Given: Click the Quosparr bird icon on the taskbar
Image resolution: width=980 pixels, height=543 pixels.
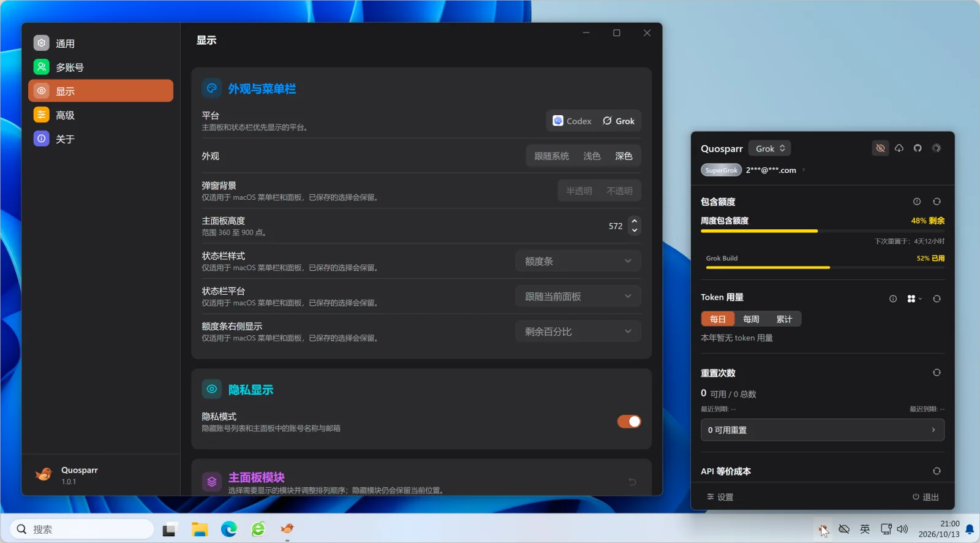Looking at the screenshot, I should pos(287,528).
